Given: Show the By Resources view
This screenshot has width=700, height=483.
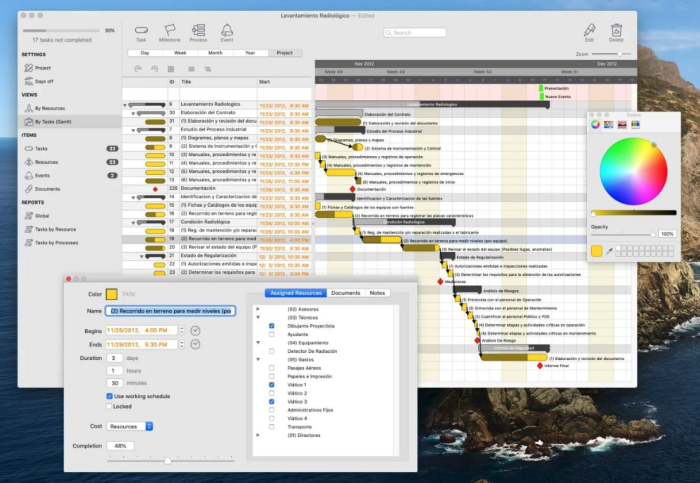Looking at the screenshot, I should coord(50,107).
